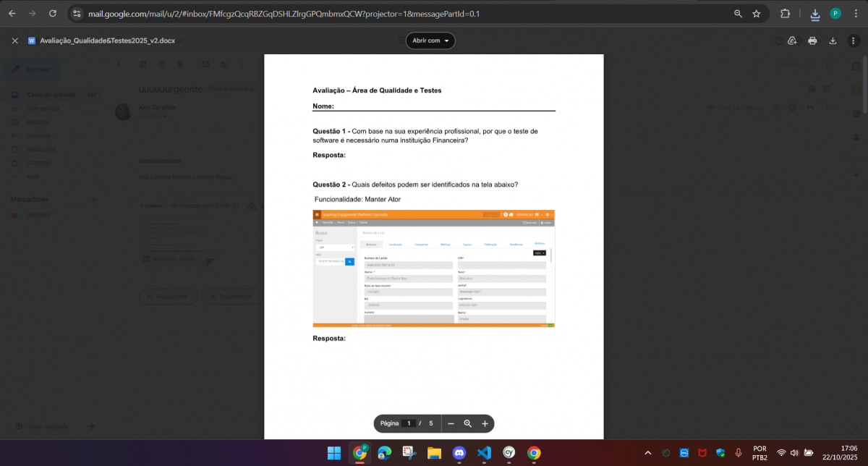Open site information icon in address bar
The height and width of the screenshot is (466, 868).
tap(77, 14)
